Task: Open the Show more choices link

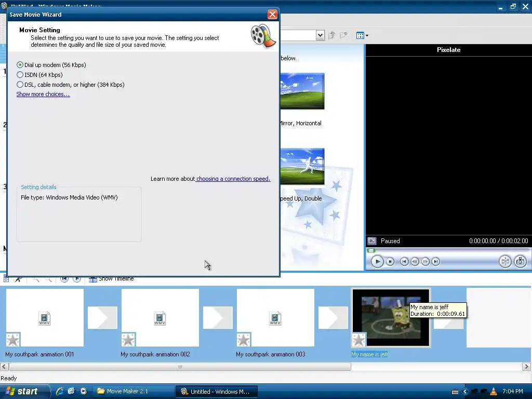Action: [43, 94]
